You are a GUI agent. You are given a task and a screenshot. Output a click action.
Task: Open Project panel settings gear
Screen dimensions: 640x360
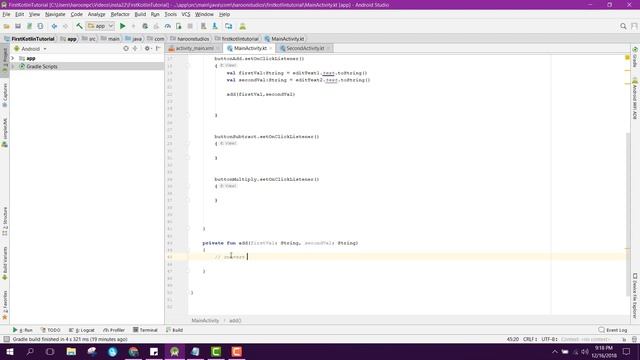point(147,49)
